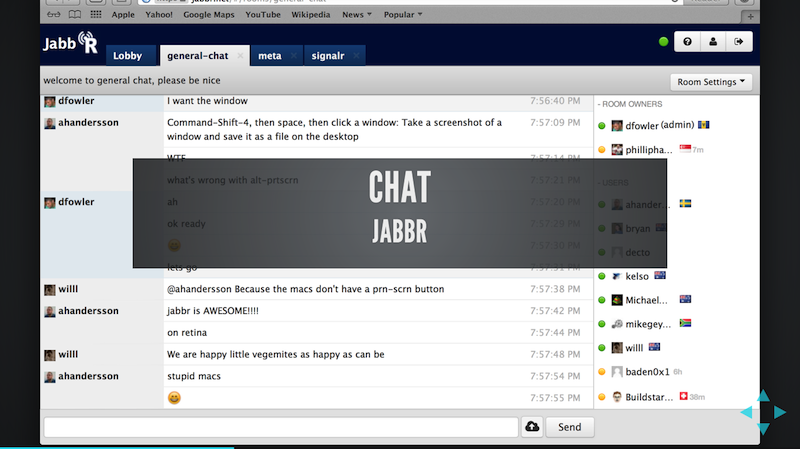Click the message 'I want the window'
The width and height of the screenshot is (800, 449).
click(x=207, y=101)
